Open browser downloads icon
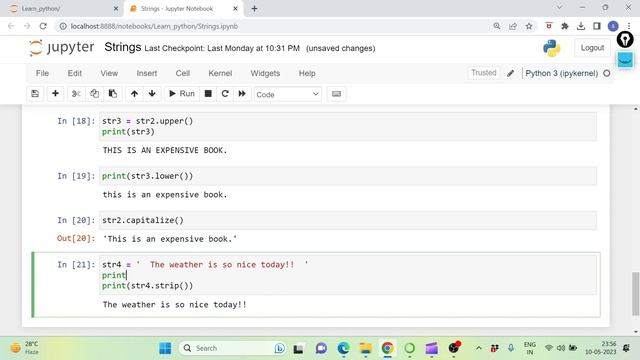The image size is (640, 360). point(581,26)
